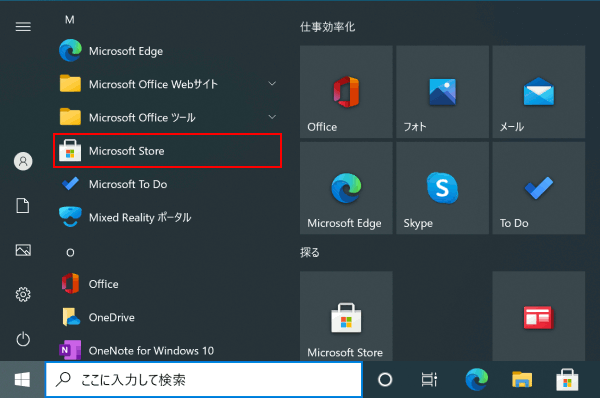The height and width of the screenshot is (398, 600).
Task: Open Mixed Reality ポータル app
Action: click(167, 217)
